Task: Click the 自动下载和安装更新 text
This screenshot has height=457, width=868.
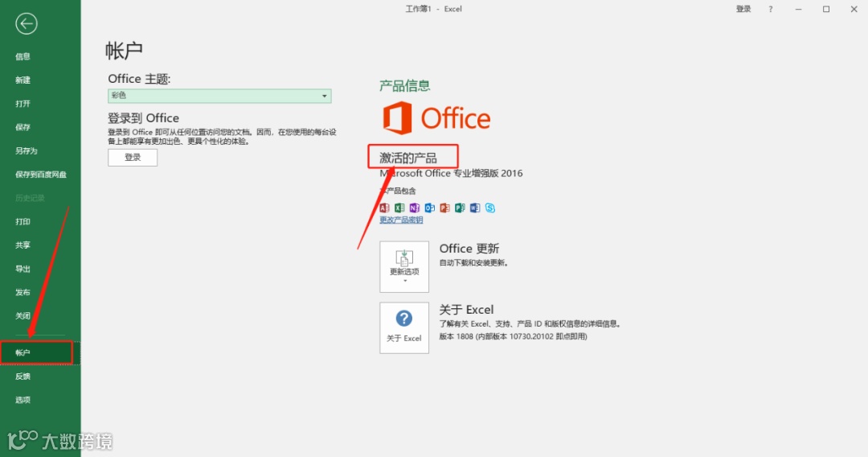Action: (x=474, y=262)
